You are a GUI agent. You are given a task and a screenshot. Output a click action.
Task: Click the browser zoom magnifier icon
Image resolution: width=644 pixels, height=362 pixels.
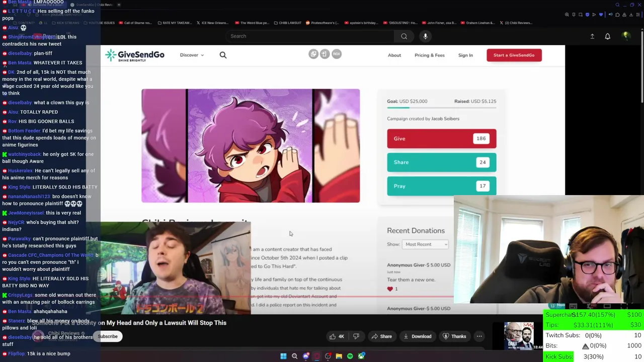(567, 15)
